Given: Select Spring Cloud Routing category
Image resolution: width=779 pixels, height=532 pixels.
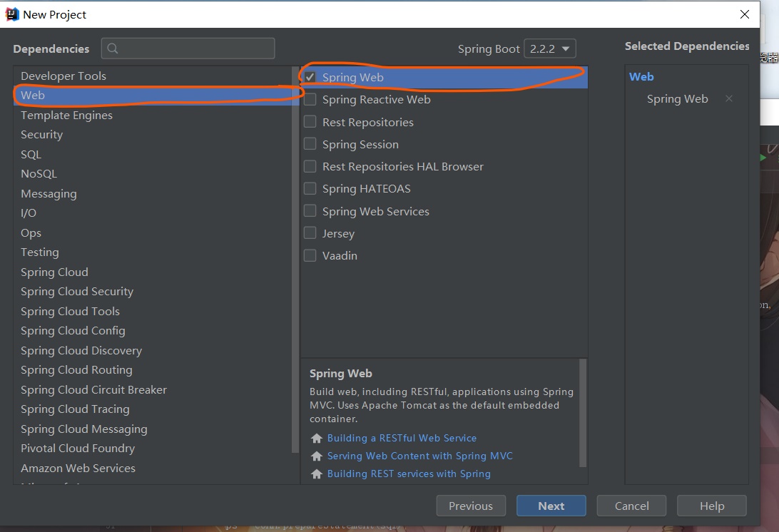Looking at the screenshot, I should pyautogui.click(x=153, y=370).
